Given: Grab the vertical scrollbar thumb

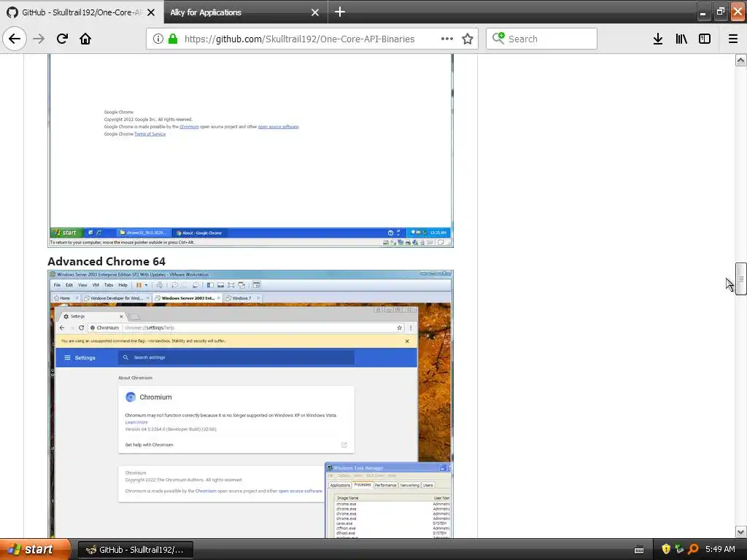Looking at the screenshot, I should [741, 279].
